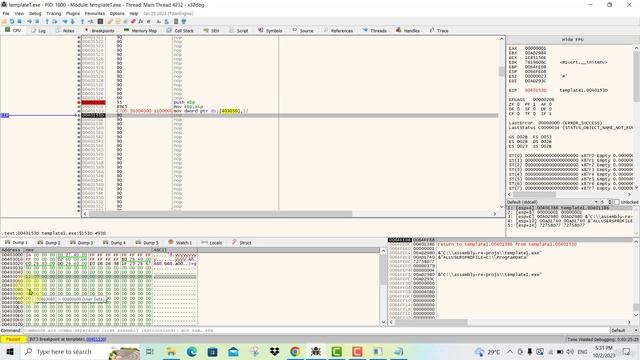Open Scylla from the toolbar icon
640x360 pixels.
100,21
